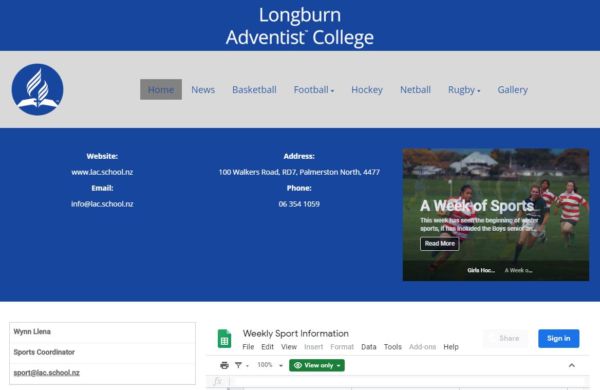The height and width of the screenshot is (390, 600).
Task: Click the eye icon on View only
Action: click(x=298, y=366)
